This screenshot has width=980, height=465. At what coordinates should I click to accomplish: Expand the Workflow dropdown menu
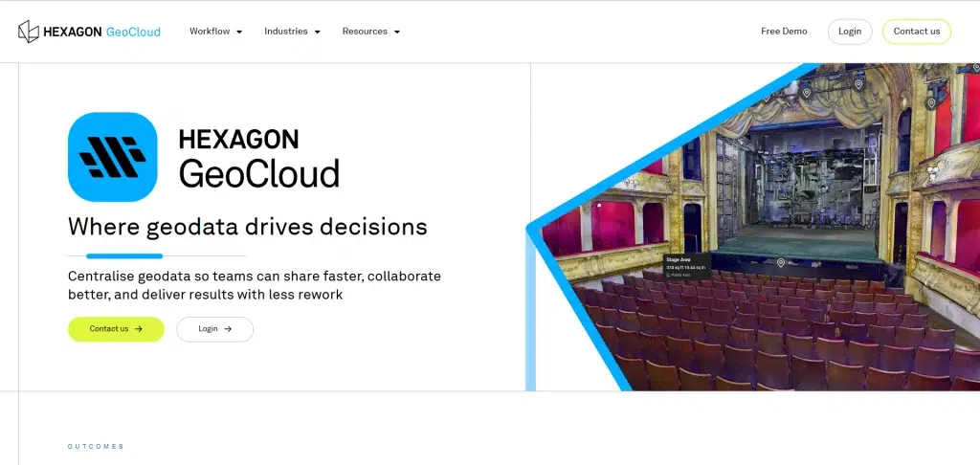point(215,32)
